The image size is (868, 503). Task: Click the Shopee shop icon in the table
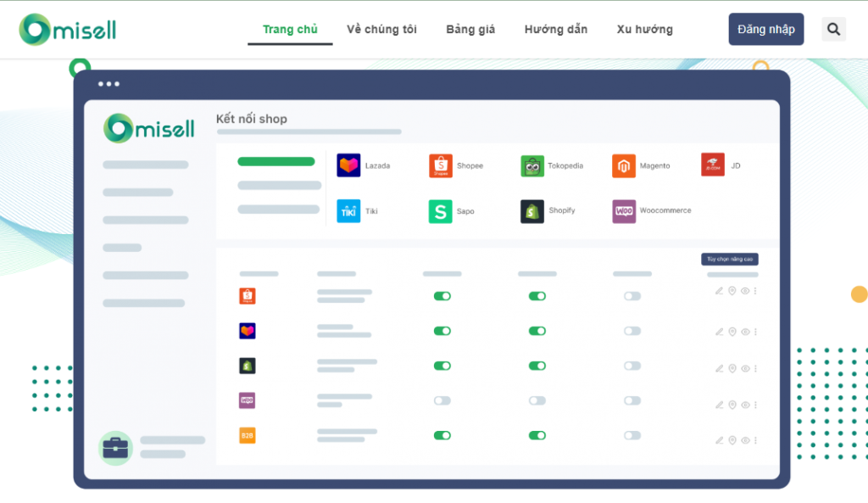(x=248, y=296)
